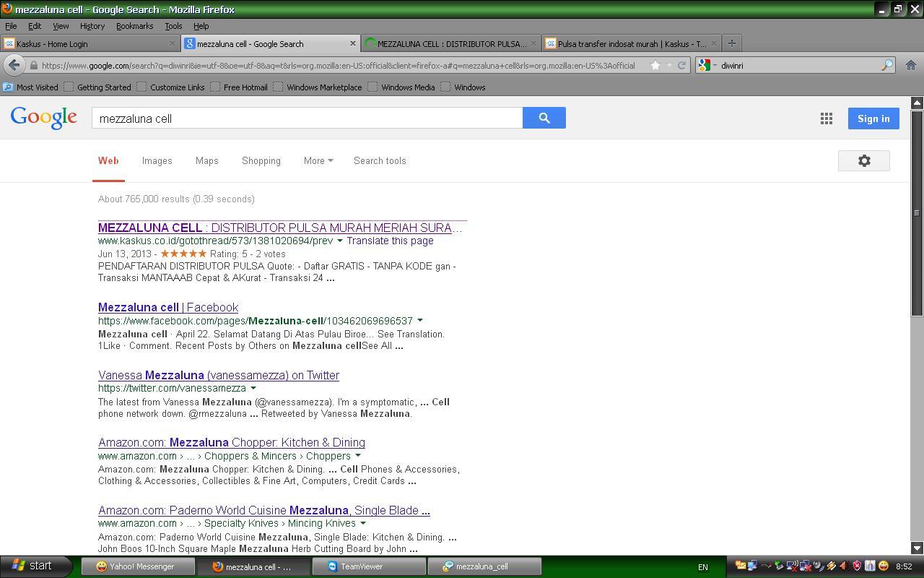The image size is (924, 578).
Task: Open the Amazon Mezzaluna Chopper result
Action: (x=232, y=442)
